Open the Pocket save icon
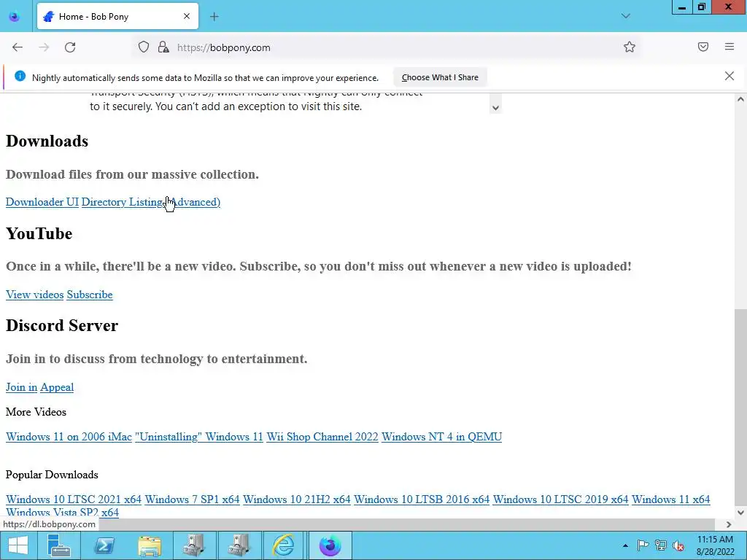 coord(703,47)
